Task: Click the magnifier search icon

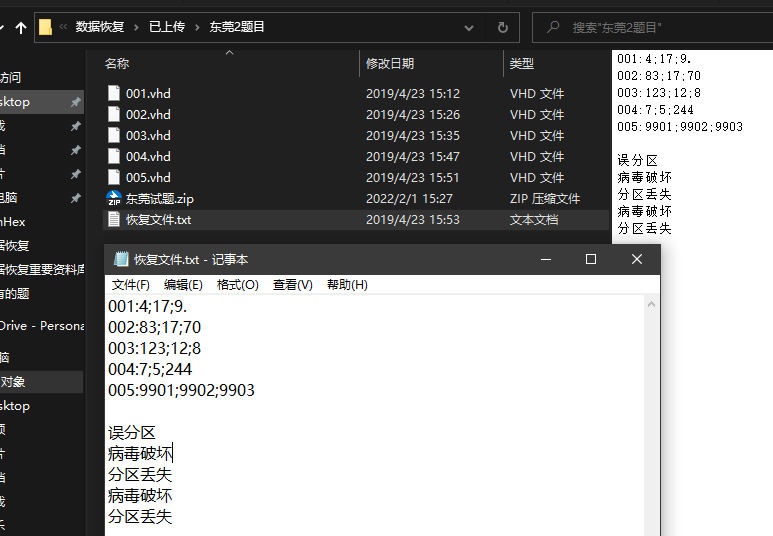Action: 553,27
